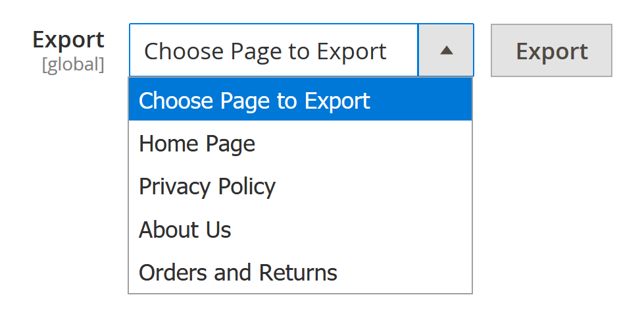644x326 pixels.
Task: Pick About Us in the dropdown
Action: pyautogui.click(x=186, y=230)
